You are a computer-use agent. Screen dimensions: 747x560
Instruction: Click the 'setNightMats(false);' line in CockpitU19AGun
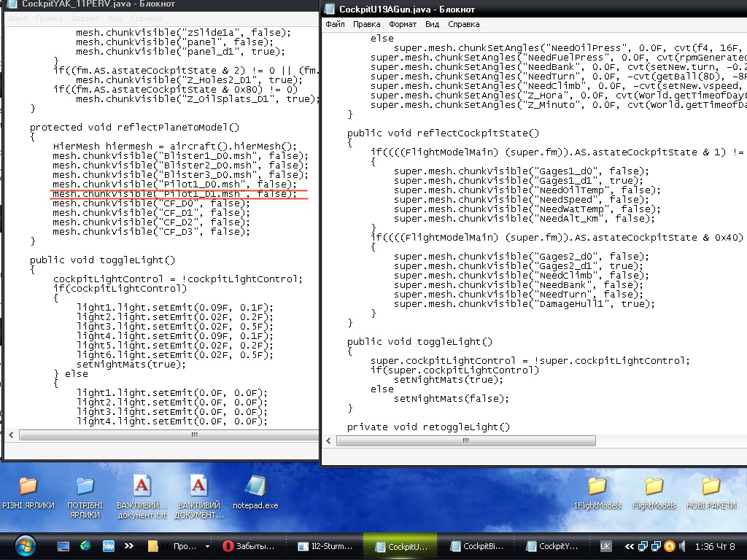(x=451, y=399)
